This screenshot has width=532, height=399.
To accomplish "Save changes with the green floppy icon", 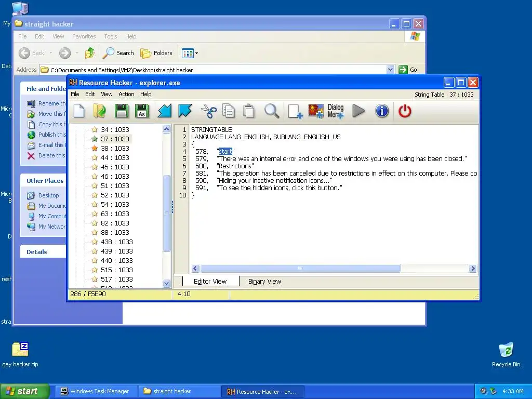I will coord(121,111).
